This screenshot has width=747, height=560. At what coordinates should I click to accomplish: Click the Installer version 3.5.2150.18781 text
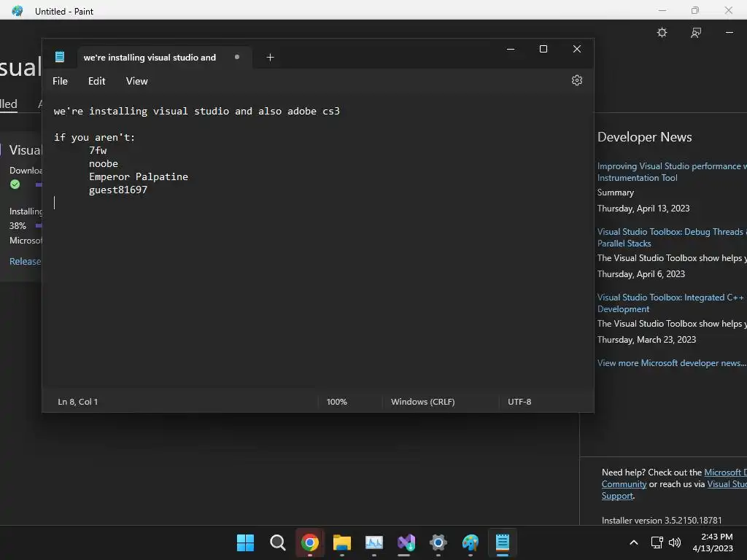[661, 520]
